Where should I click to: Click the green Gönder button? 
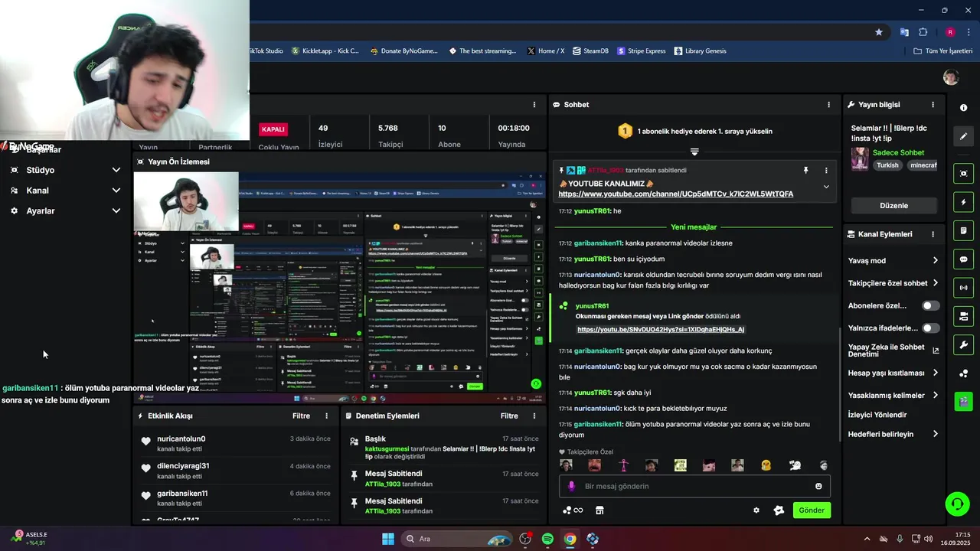coord(812,510)
